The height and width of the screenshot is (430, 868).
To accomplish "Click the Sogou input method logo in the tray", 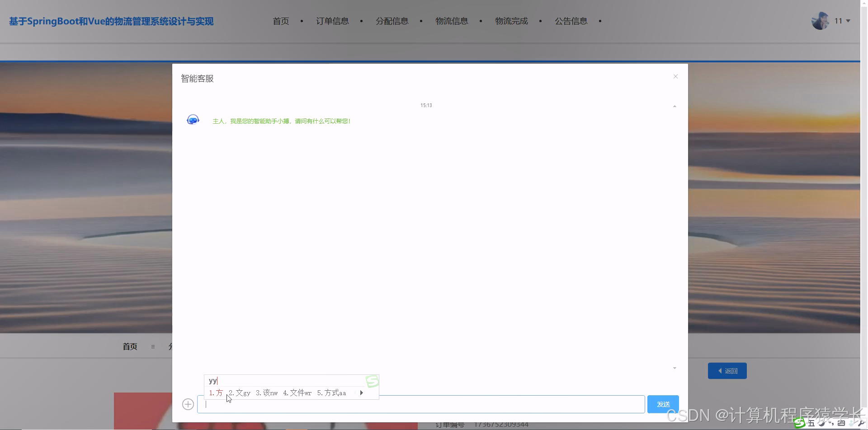I will click(800, 423).
